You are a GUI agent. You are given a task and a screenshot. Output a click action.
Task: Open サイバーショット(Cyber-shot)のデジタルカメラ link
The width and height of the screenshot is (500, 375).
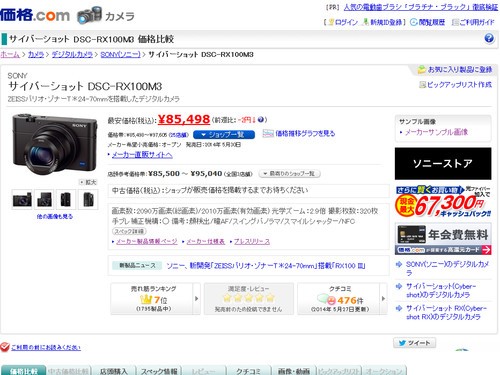pyautogui.click(x=440, y=290)
